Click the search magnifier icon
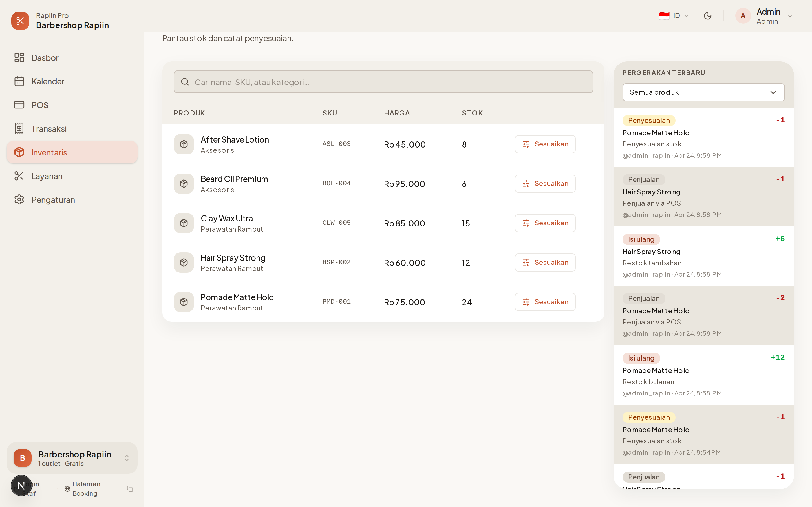The width and height of the screenshot is (812, 507). click(185, 82)
